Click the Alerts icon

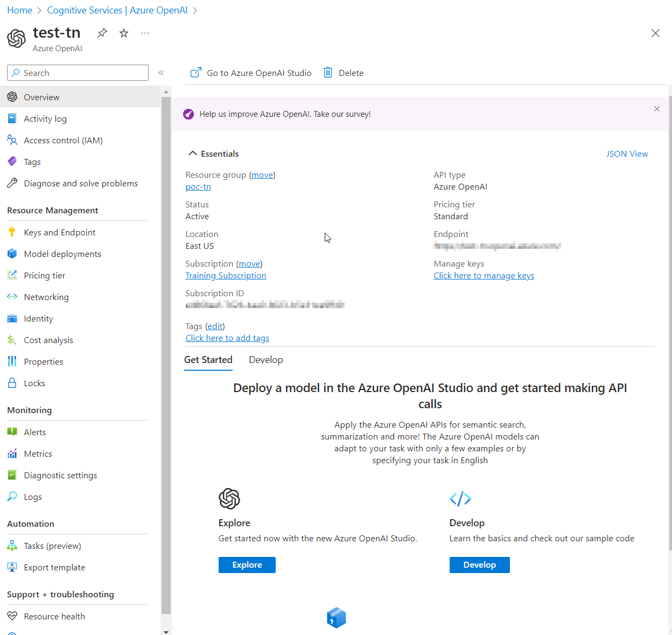click(12, 432)
